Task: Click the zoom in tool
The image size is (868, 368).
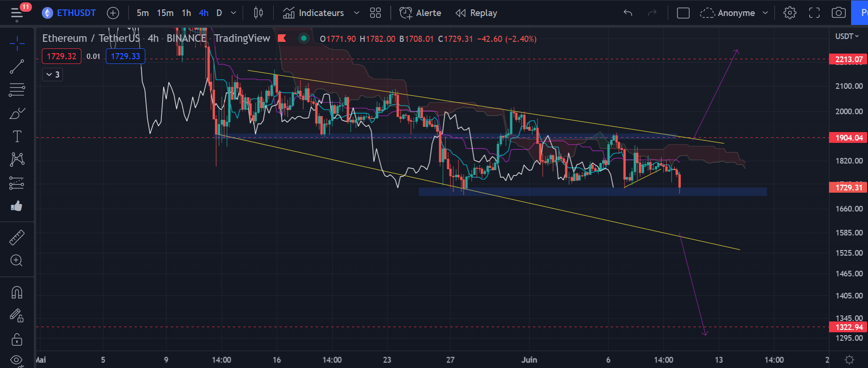Action: click(x=17, y=261)
